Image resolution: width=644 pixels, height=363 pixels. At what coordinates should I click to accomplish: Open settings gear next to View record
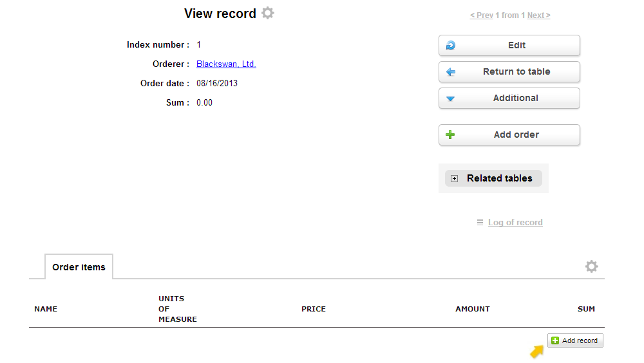coord(268,13)
